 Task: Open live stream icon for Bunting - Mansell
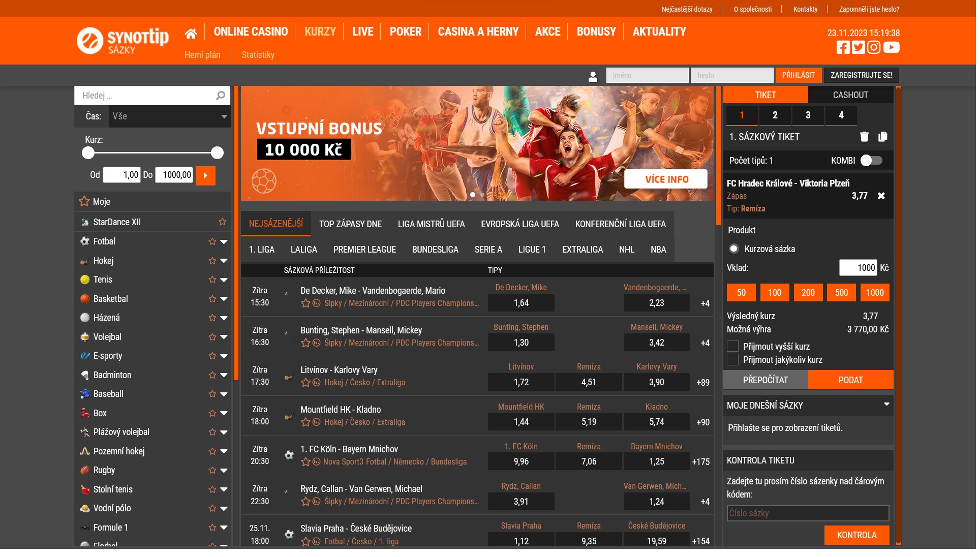click(316, 343)
